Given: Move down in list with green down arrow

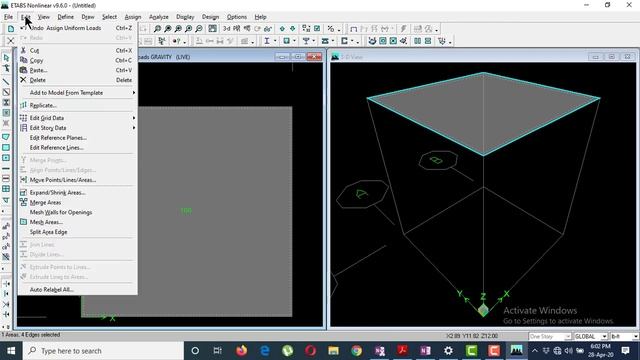Looking at the screenshot, I should pyautogui.click(x=293, y=29).
